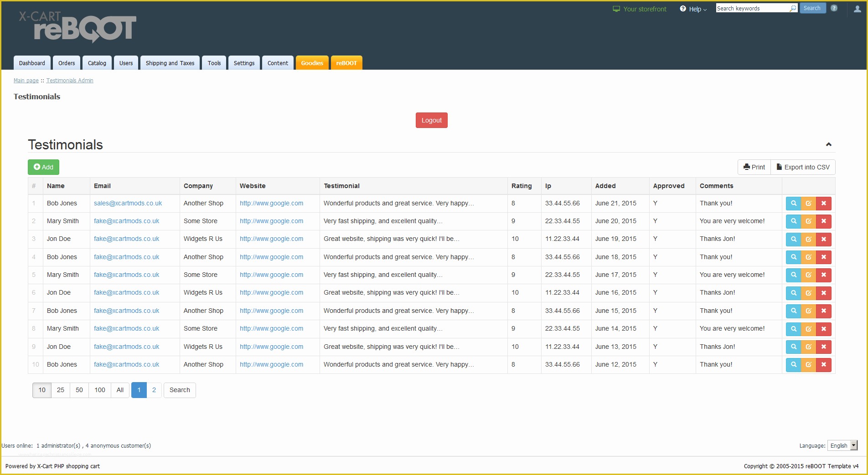This screenshot has height=475, width=868.
Task: Open the Help dropdown menu
Action: (693, 9)
